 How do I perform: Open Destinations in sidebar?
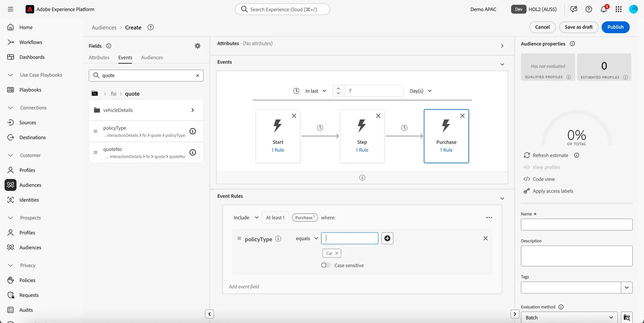point(32,137)
